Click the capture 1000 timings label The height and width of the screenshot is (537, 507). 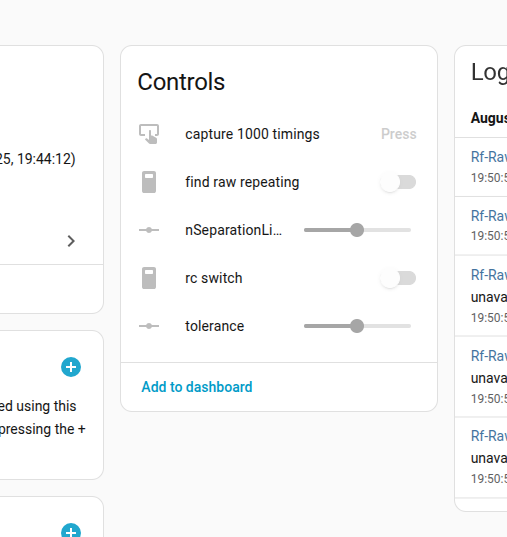pyautogui.click(x=252, y=134)
